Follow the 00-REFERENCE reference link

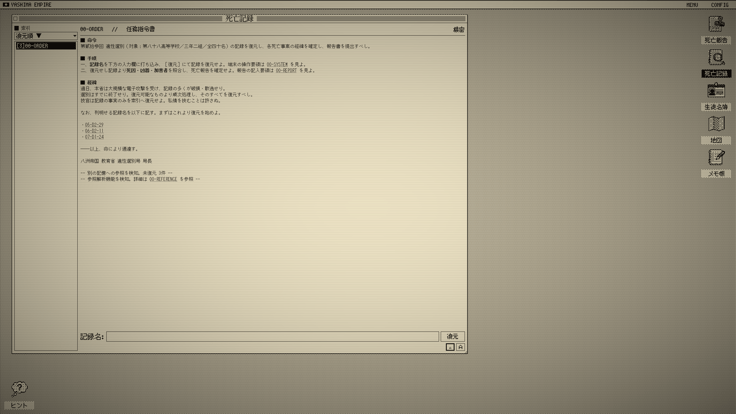[163, 179]
